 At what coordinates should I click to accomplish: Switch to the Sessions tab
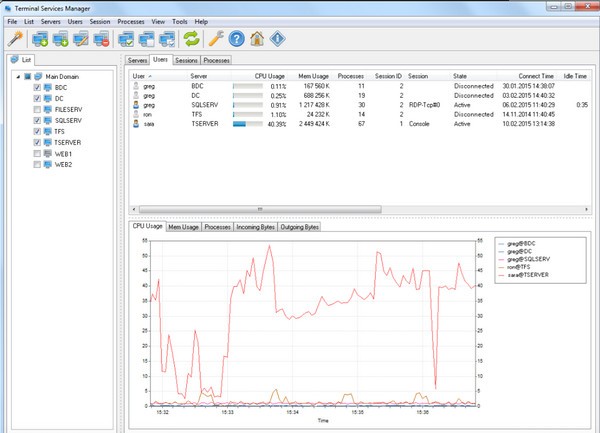(x=186, y=60)
